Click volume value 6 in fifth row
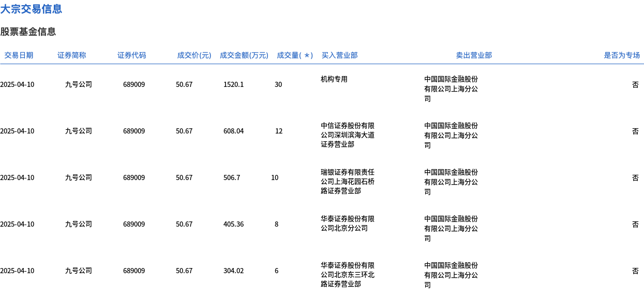This screenshot has width=644, height=297. [x=276, y=271]
